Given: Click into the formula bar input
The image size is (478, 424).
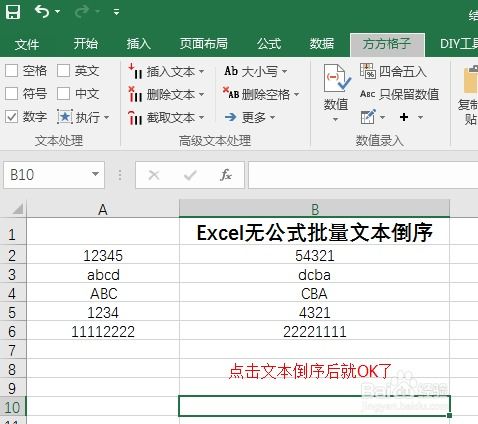Looking at the screenshot, I should point(363,175).
